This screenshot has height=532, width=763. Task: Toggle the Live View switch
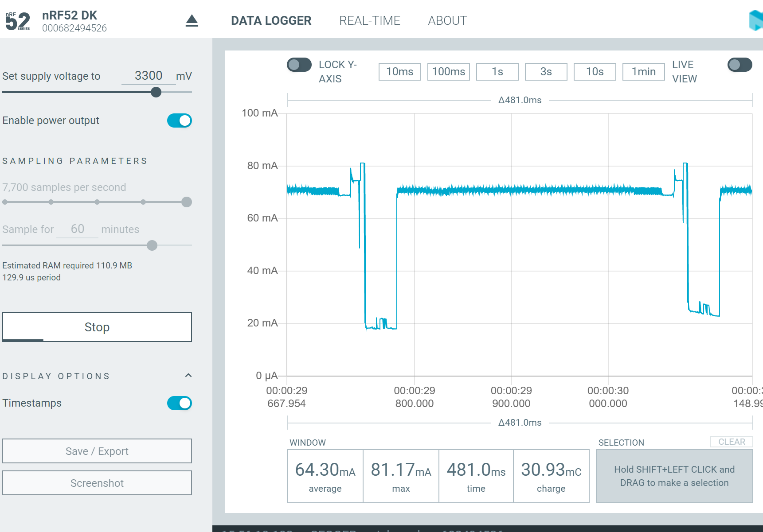point(740,65)
